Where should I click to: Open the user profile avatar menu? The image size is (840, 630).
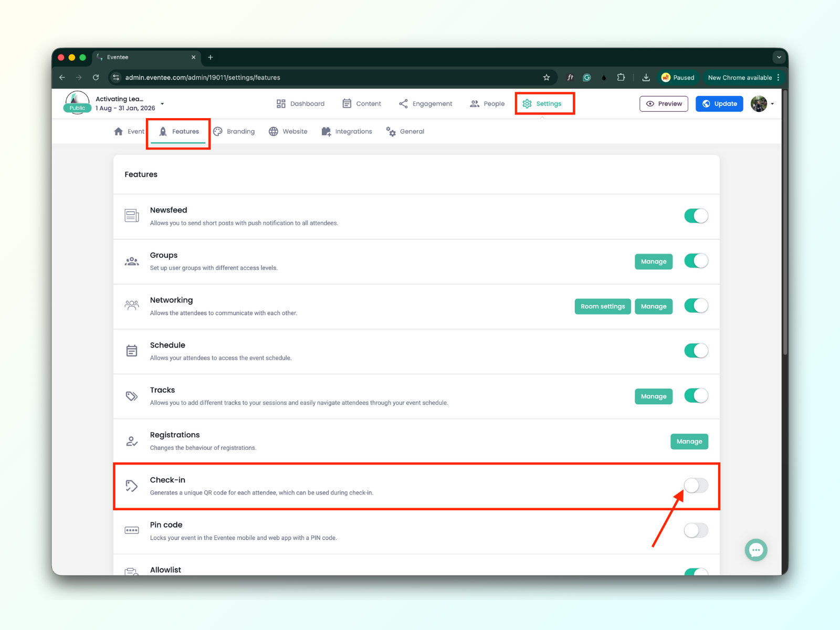click(x=759, y=104)
